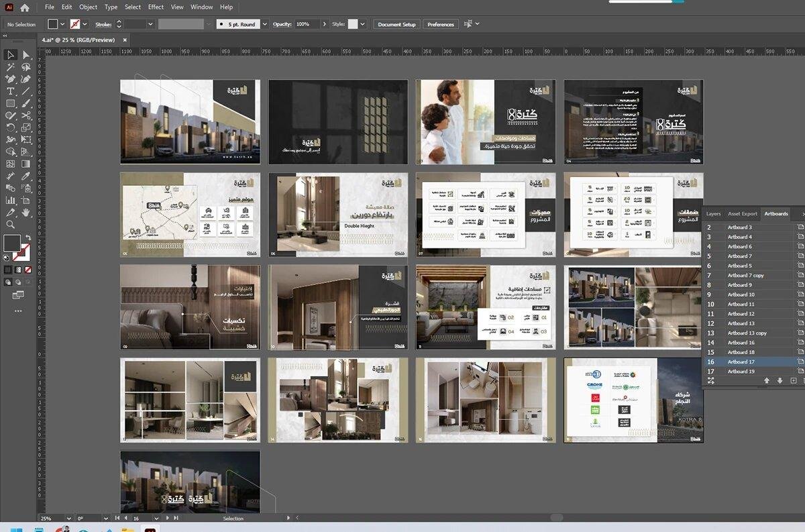Activate the Hand tool
This screenshot has height=532, width=805.
click(26, 212)
